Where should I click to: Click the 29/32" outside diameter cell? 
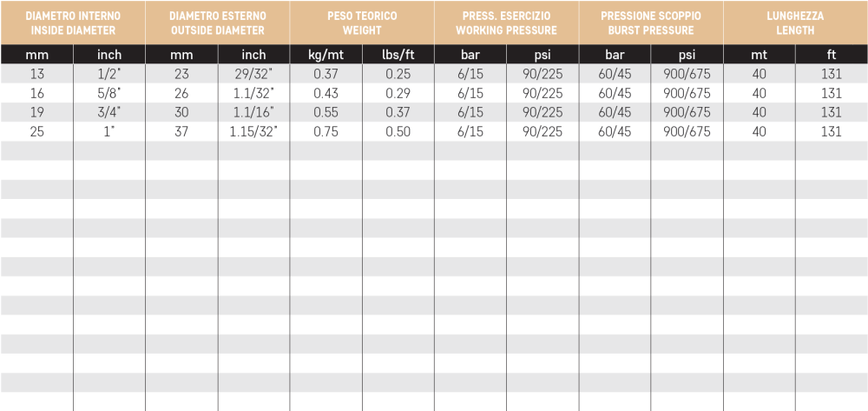point(253,74)
